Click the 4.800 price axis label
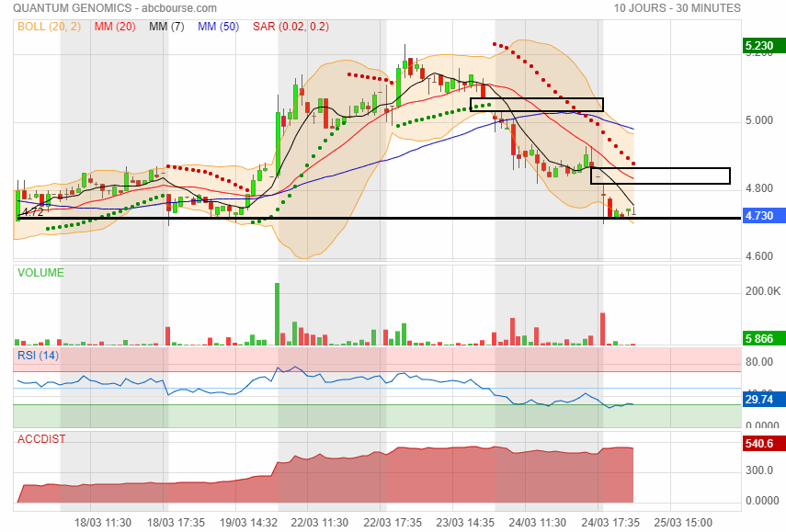The image size is (786, 532). [x=759, y=188]
